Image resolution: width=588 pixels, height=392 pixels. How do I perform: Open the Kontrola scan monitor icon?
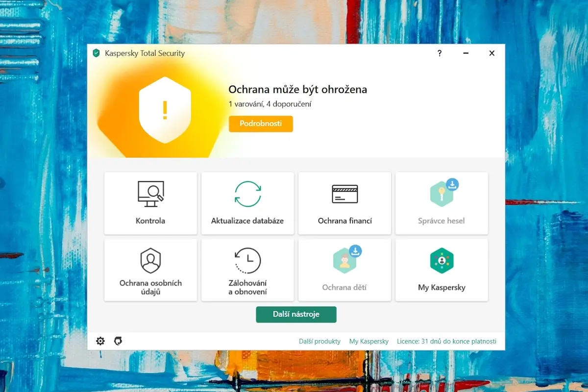pyautogui.click(x=150, y=194)
